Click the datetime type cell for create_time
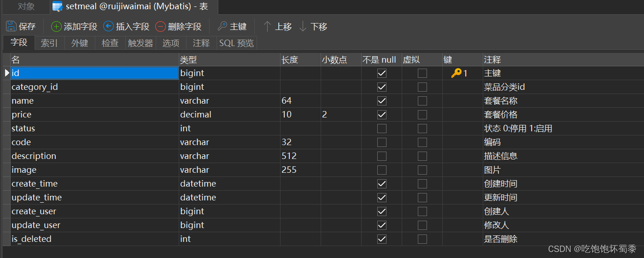 coord(229,184)
